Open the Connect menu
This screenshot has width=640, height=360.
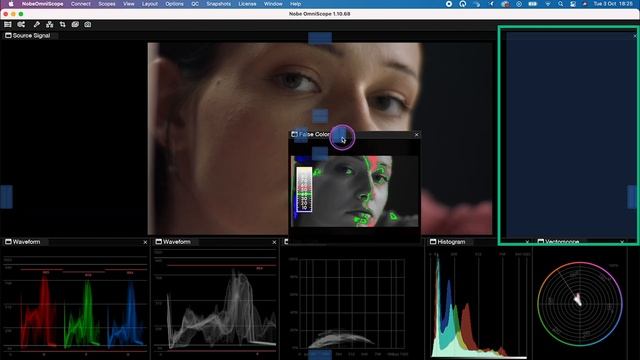click(80, 4)
